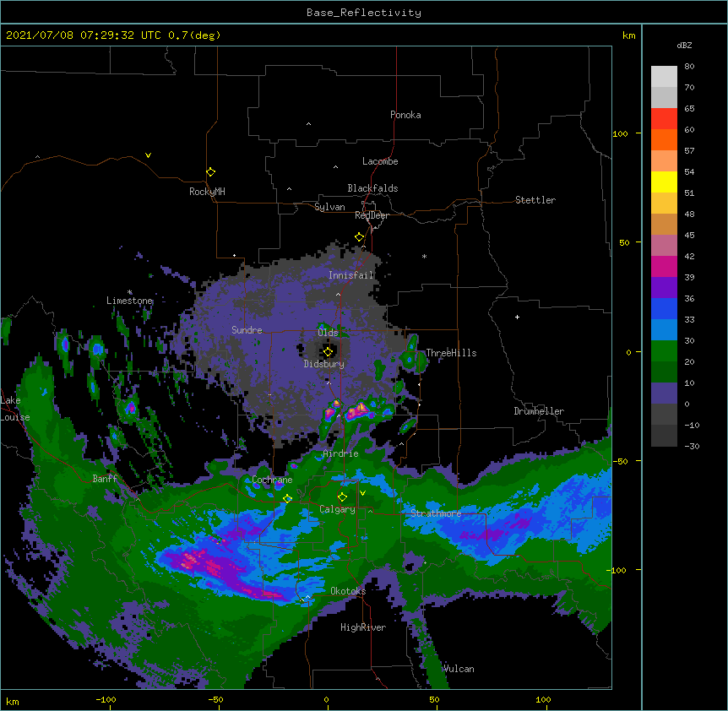Image resolution: width=728 pixels, height=711 pixels.
Task: Click the 0 tick on bottom axis
Action: 326,699
